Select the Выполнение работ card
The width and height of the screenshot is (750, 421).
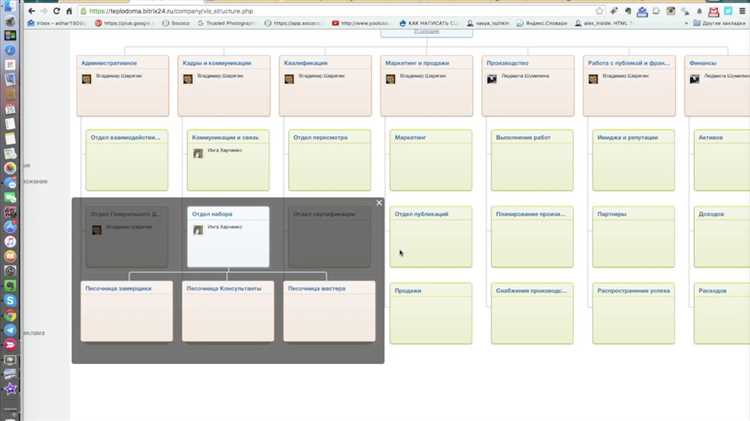pos(532,160)
